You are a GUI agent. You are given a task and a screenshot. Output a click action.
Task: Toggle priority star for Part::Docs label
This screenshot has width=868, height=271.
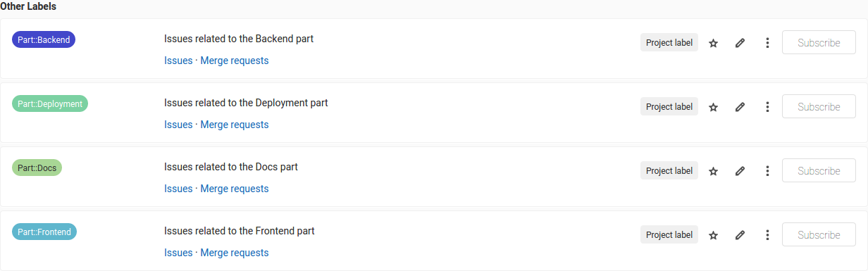(713, 171)
